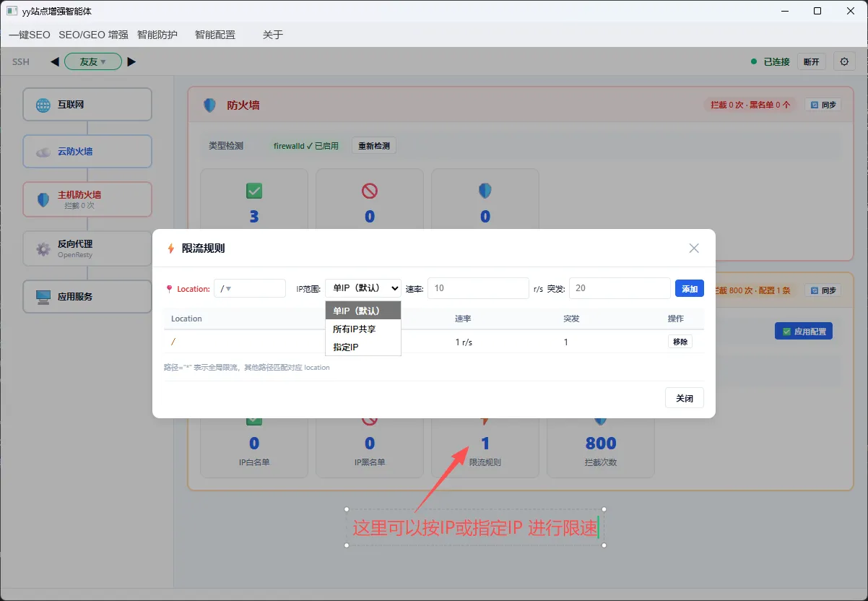Select the 主机防火墙 node
The image size is (868, 601).
[x=87, y=199]
